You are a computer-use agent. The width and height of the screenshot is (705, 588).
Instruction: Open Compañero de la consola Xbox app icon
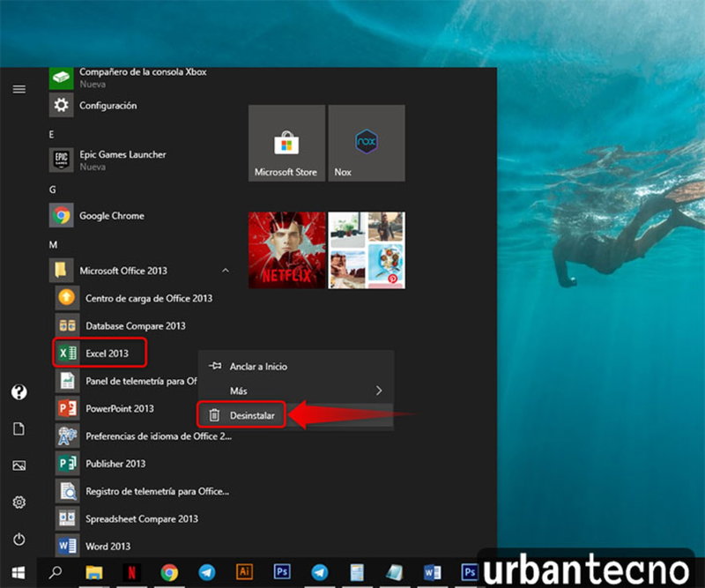[61, 78]
